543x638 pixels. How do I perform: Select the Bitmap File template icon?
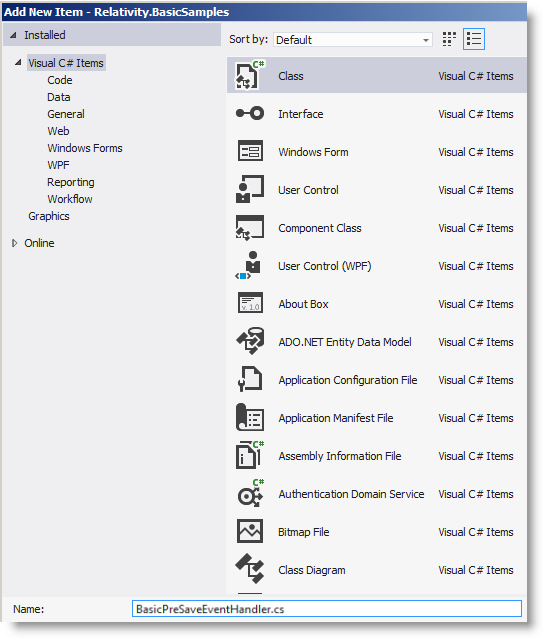pos(250,531)
